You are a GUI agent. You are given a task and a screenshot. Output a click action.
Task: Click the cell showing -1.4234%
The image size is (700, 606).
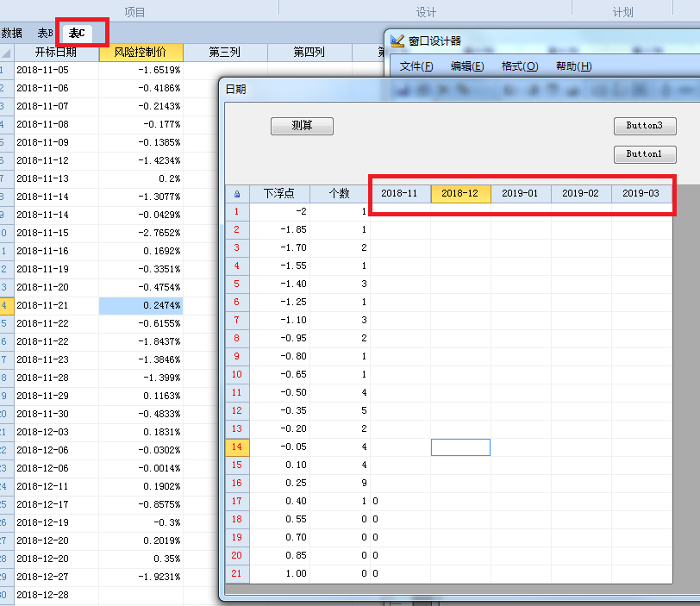141,161
